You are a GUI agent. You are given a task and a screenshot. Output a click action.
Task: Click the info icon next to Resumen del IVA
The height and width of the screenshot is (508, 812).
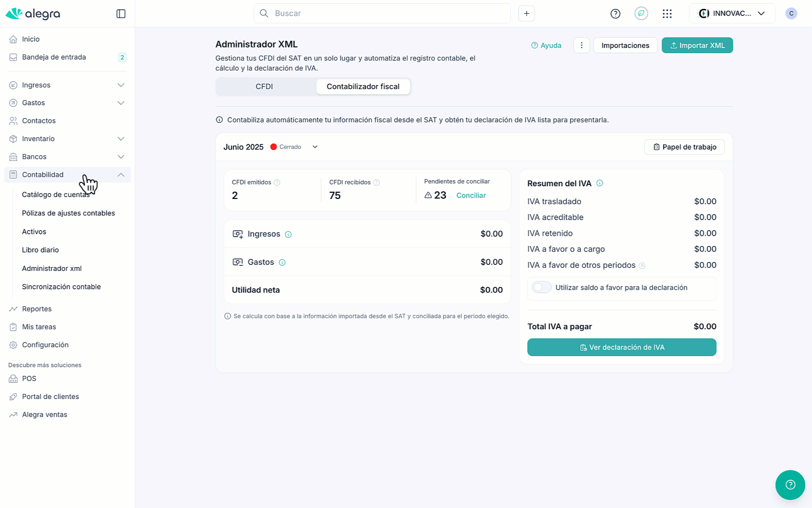coord(599,183)
